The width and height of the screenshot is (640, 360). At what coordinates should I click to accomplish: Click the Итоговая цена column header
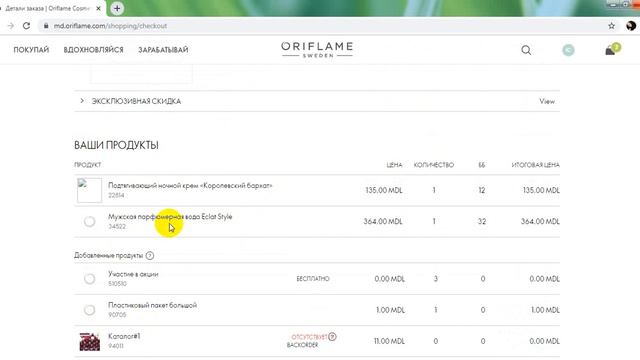pyautogui.click(x=536, y=165)
